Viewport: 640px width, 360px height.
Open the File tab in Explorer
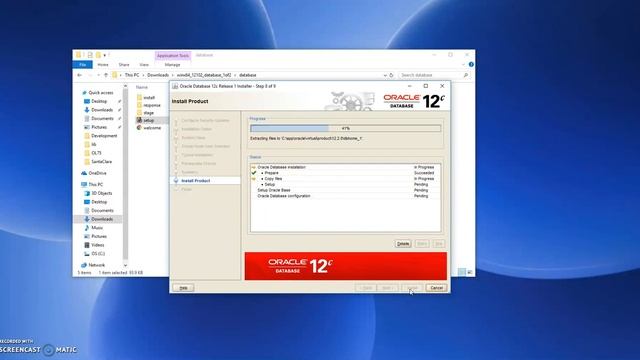(x=82, y=64)
